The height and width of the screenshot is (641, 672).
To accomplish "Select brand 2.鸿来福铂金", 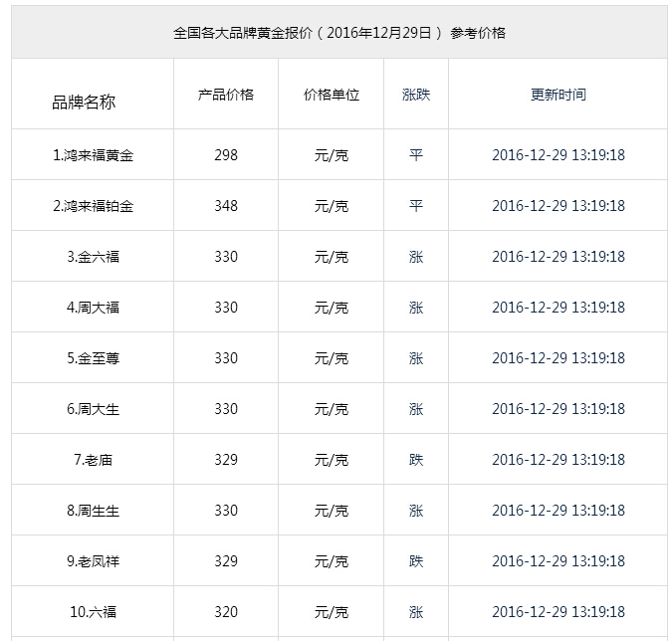I will 93,206.
